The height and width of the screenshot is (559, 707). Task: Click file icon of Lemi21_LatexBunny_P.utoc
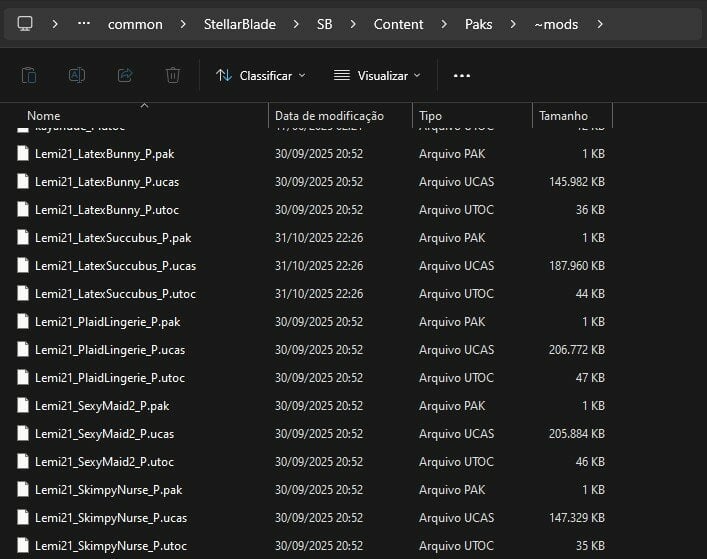(x=23, y=209)
